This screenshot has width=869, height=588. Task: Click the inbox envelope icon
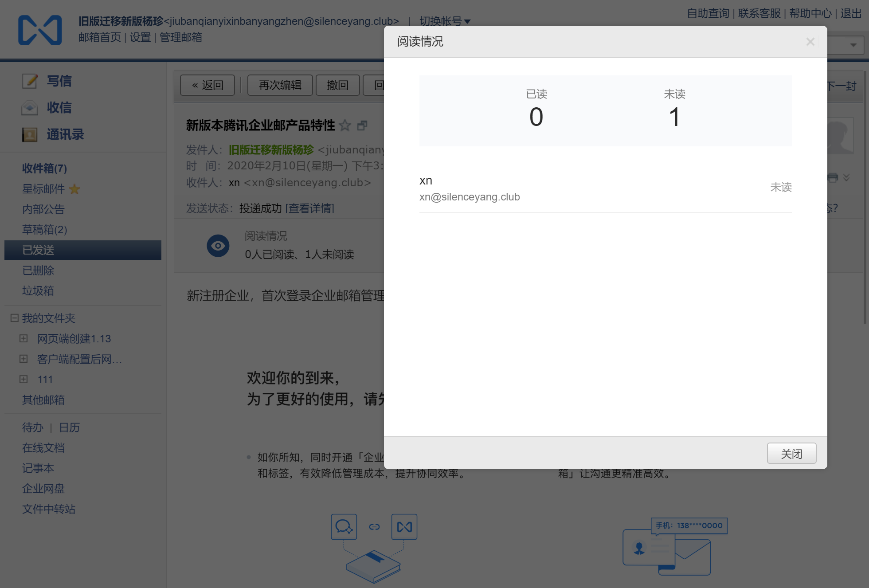[30, 108]
